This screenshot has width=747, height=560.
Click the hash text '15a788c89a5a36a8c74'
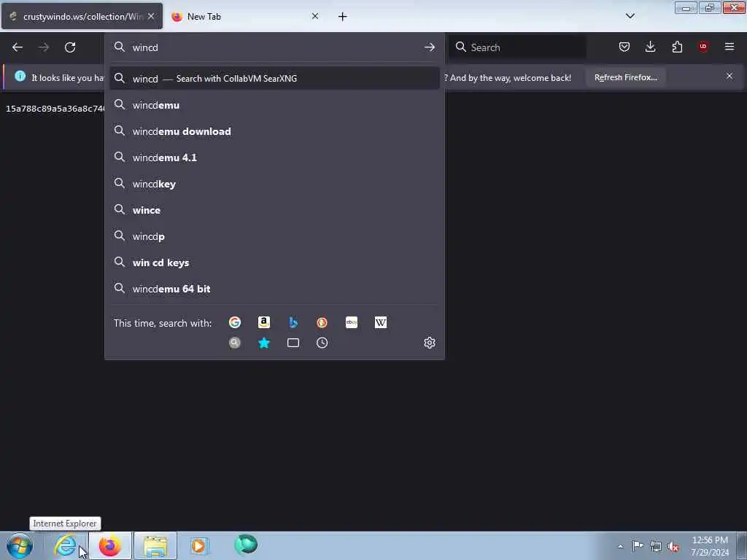[55, 109]
